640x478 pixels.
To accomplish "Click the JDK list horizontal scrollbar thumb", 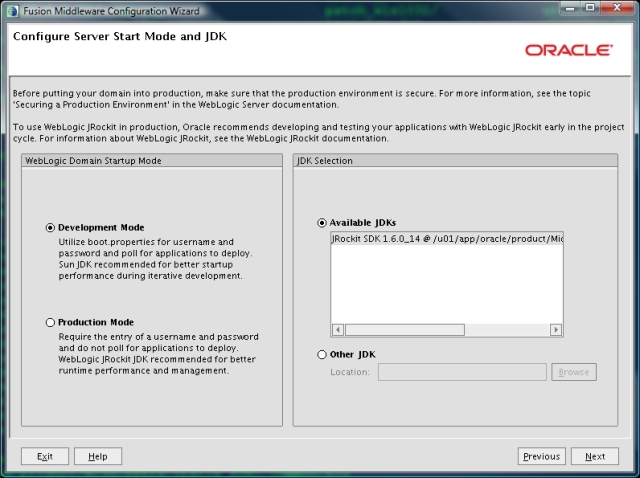I will point(405,329).
